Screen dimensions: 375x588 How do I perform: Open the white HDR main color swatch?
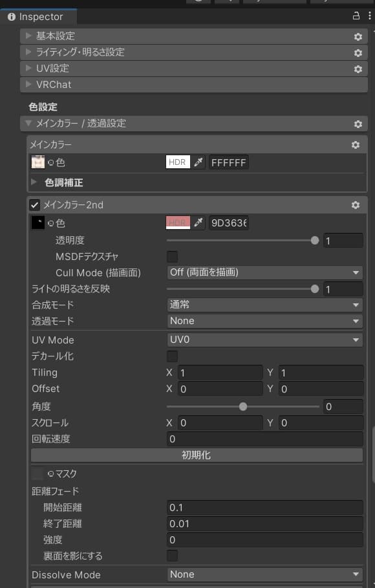pyautogui.click(x=178, y=162)
